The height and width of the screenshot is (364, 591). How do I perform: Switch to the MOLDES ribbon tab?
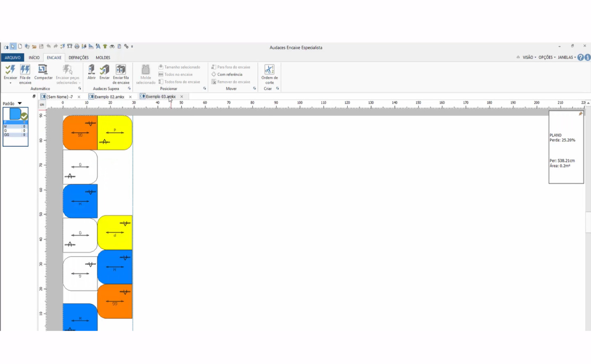tap(103, 58)
